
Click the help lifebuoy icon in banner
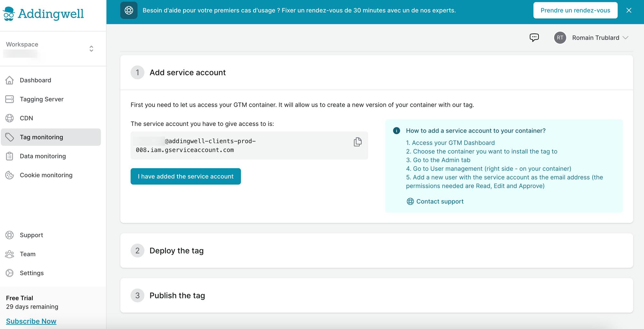click(x=129, y=10)
